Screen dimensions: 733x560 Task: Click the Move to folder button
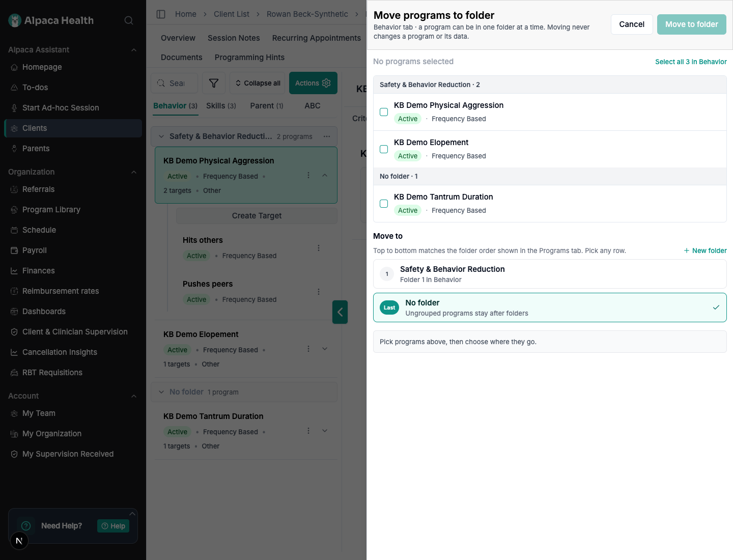(692, 24)
